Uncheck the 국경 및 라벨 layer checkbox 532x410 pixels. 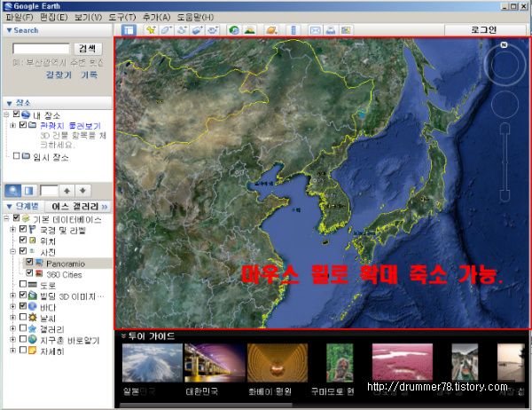(23, 229)
